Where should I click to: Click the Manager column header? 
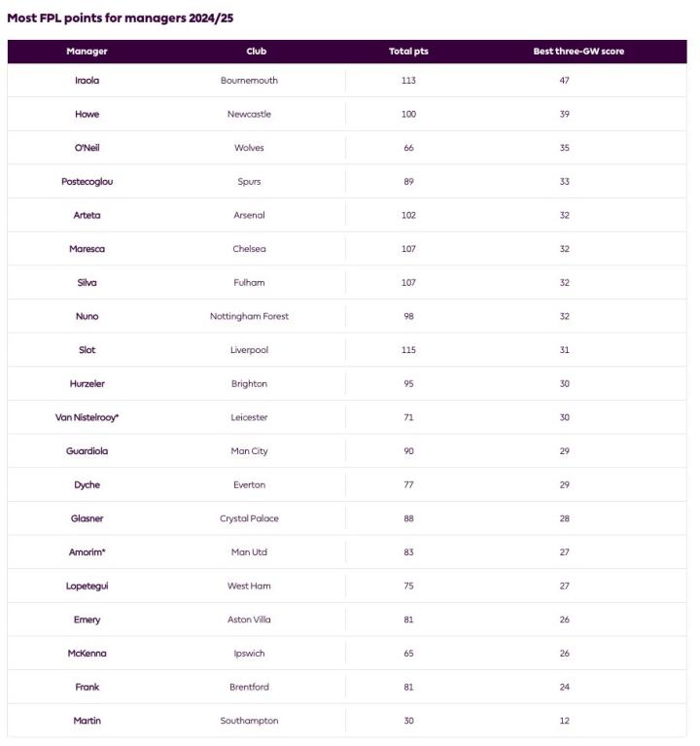pyautogui.click(x=87, y=52)
